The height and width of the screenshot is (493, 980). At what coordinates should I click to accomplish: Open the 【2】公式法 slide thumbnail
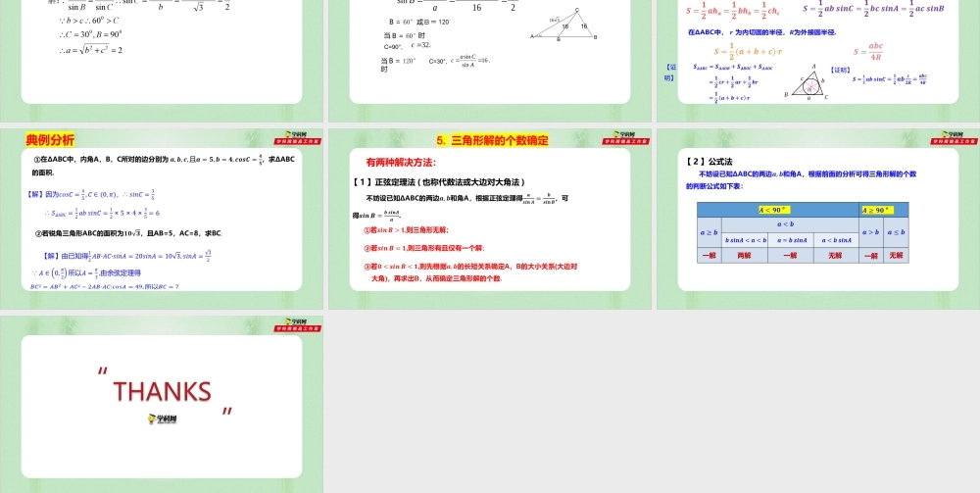[818, 219]
